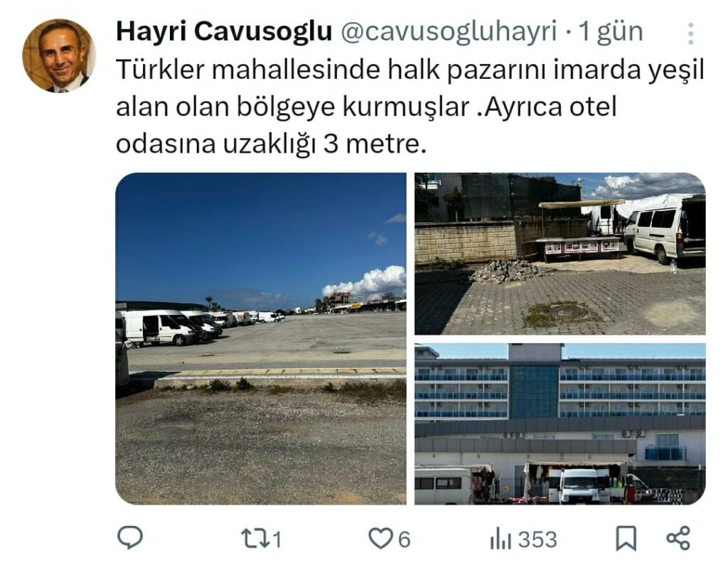View tweet analytics bar chart icon
The image size is (728, 565).
pyautogui.click(x=500, y=539)
